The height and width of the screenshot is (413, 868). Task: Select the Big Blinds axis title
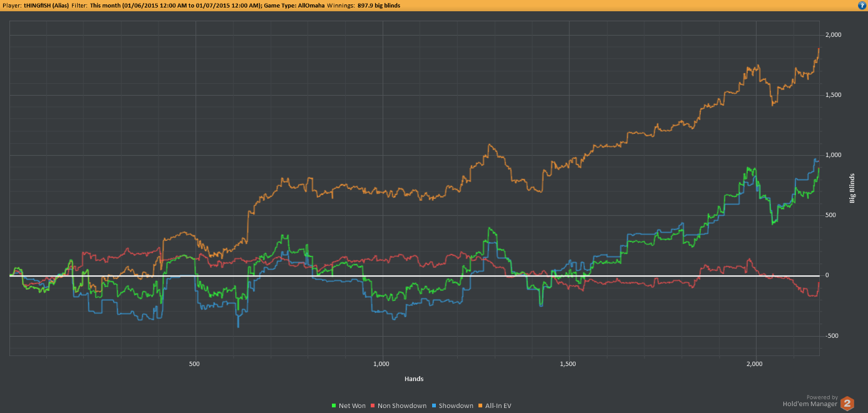(852, 188)
